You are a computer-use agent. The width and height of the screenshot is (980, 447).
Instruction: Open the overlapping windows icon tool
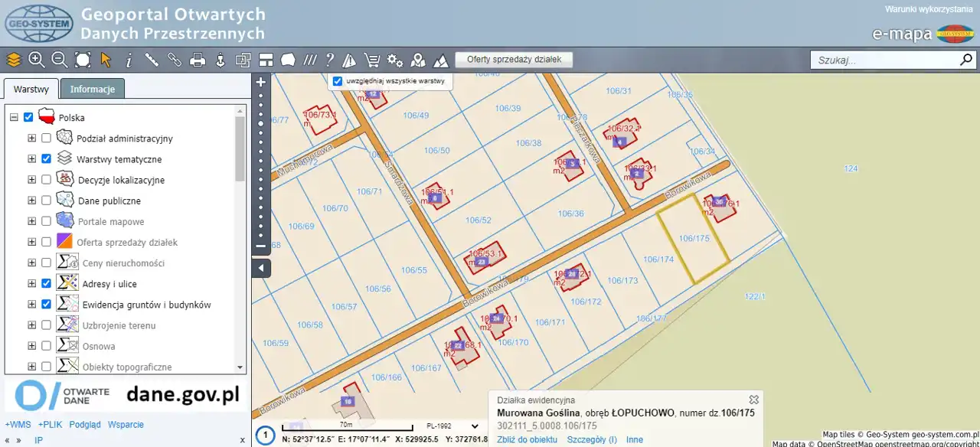click(243, 60)
